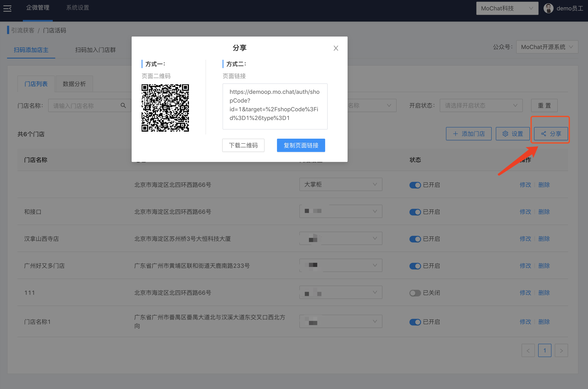The height and width of the screenshot is (389, 588).
Task: Click the 下载二维码 button
Action: pos(243,145)
